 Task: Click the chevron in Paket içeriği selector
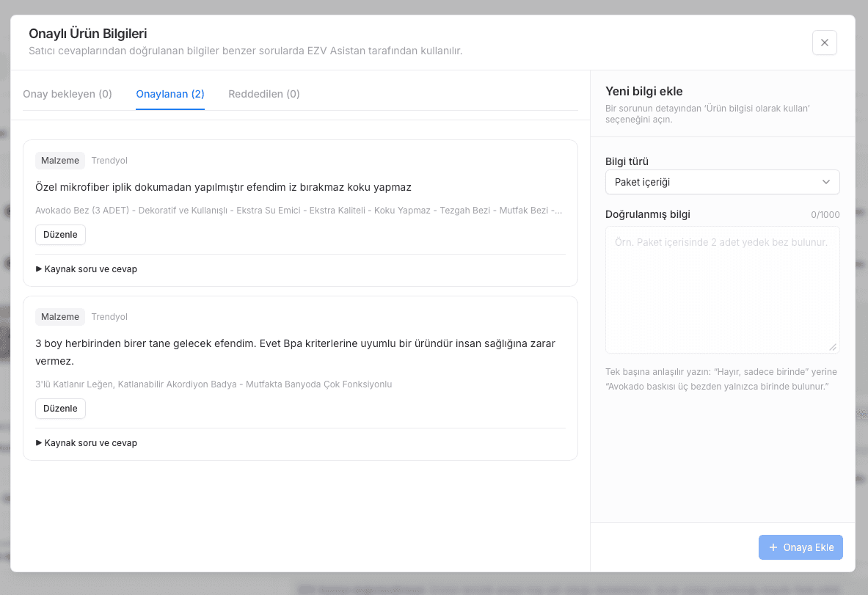tap(826, 182)
